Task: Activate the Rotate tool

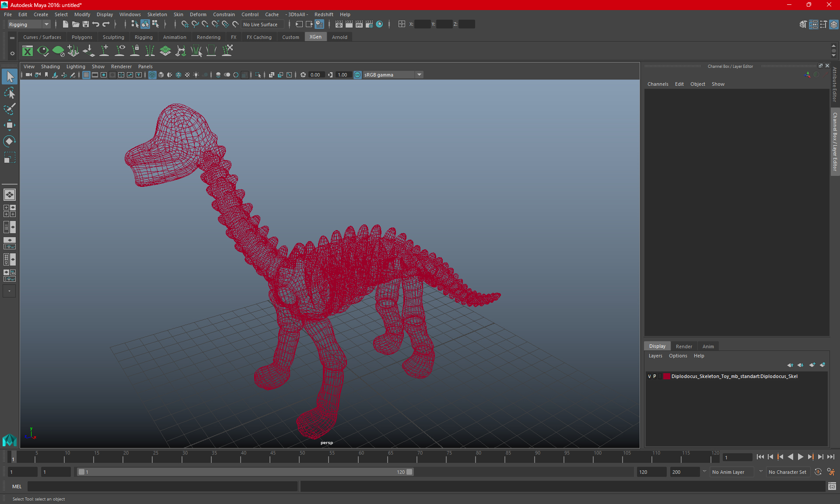Action: pyautogui.click(x=10, y=141)
